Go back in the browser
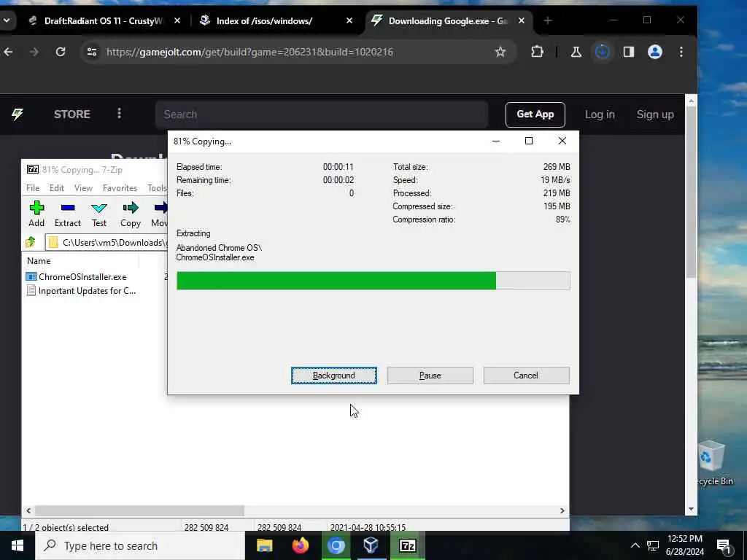 [9, 52]
